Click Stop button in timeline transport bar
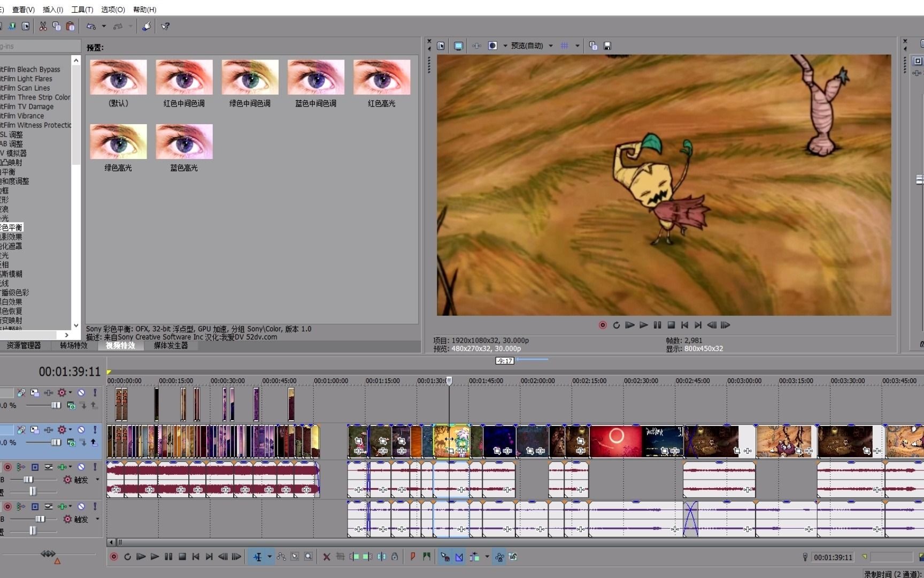Viewport: 924px width, 578px height. [182, 557]
